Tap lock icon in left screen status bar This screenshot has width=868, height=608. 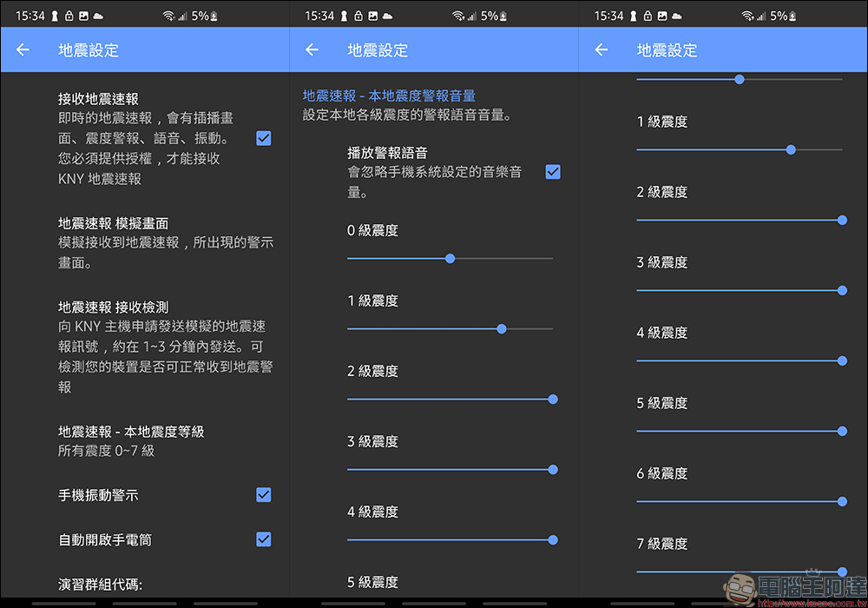click(x=69, y=16)
